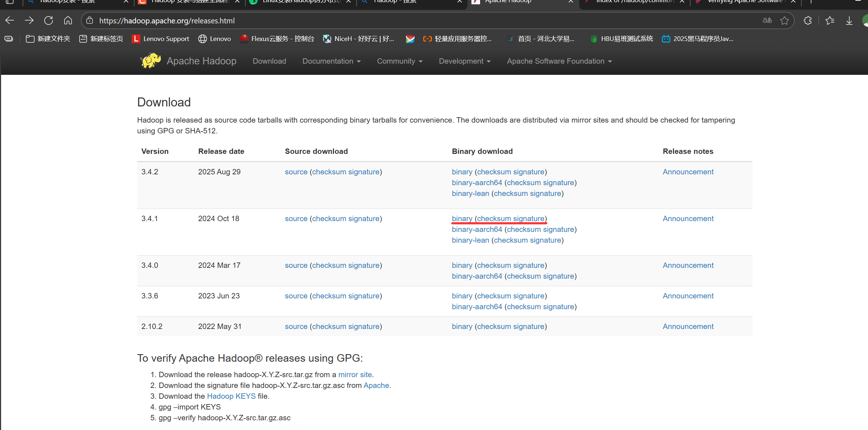This screenshot has width=868, height=430.
Task: Download the 3.4.1 binary tarball
Action: coord(462,219)
